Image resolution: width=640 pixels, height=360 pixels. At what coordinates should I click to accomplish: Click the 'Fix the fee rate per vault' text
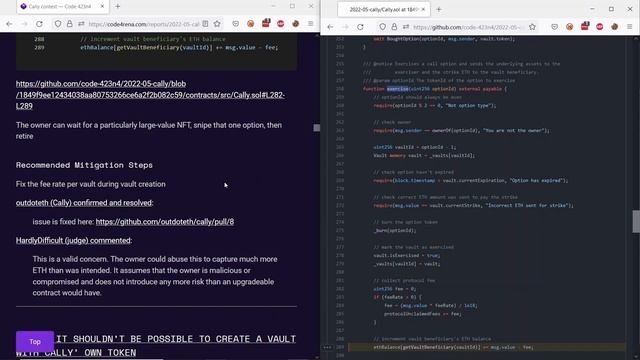[x=91, y=184]
